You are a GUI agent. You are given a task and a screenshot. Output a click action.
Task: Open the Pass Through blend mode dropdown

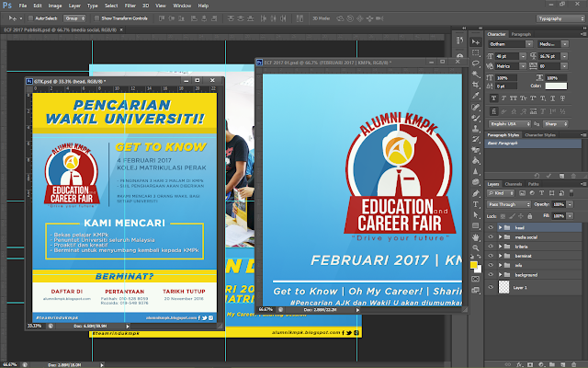509,204
